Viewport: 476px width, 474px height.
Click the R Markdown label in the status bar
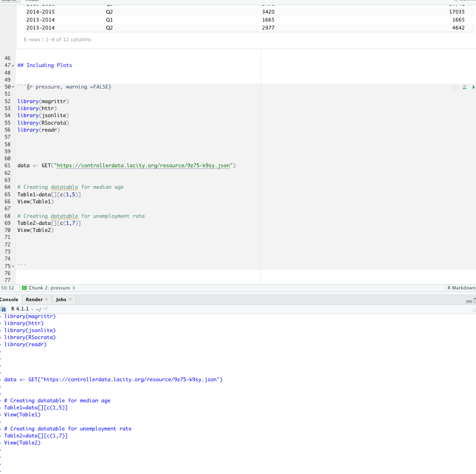(461, 288)
